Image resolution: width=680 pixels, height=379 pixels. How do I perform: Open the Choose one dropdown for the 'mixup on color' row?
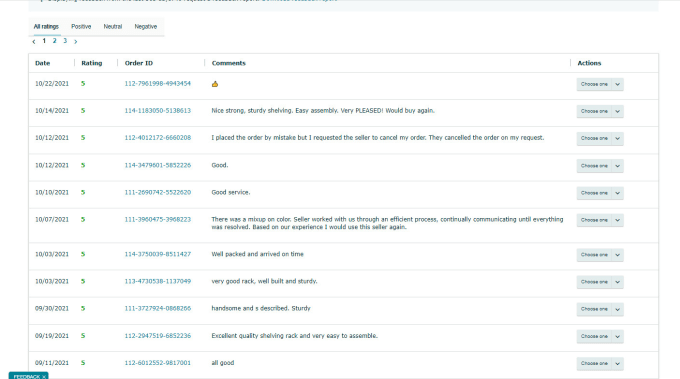tap(600, 220)
